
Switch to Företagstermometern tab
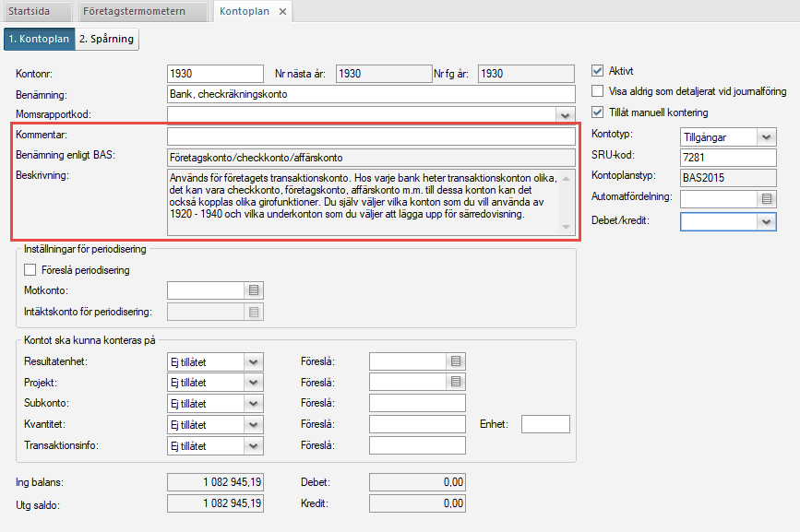142,11
